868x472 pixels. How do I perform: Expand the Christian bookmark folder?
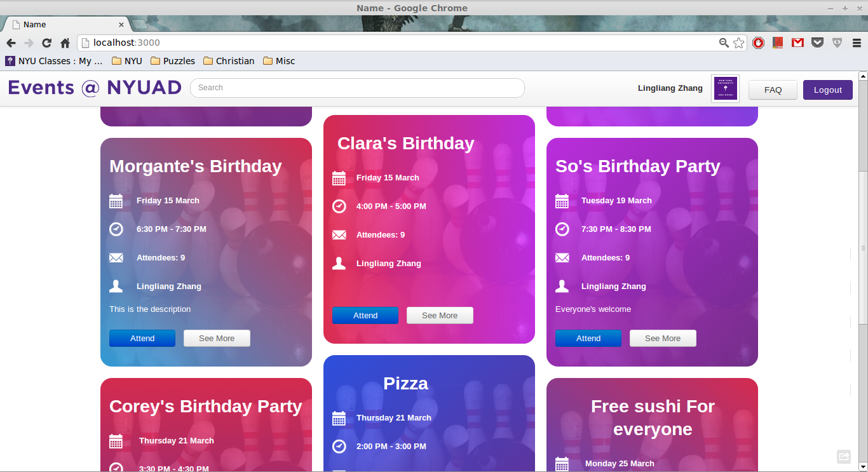229,61
